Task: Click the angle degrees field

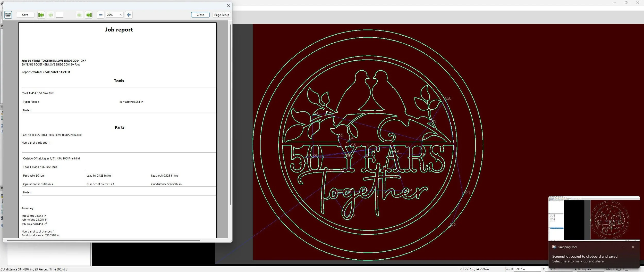Action: (x=590, y=269)
